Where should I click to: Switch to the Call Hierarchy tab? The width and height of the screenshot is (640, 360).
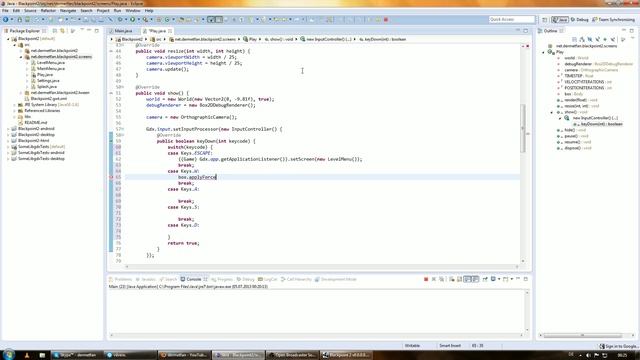pyautogui.click(x=296, y=280)
